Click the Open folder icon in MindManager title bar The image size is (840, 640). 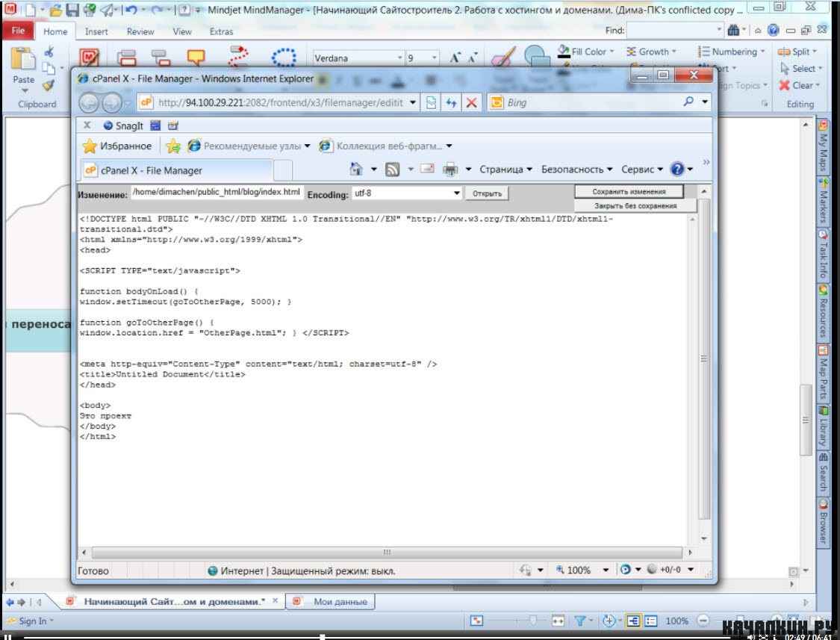[56, 10]
